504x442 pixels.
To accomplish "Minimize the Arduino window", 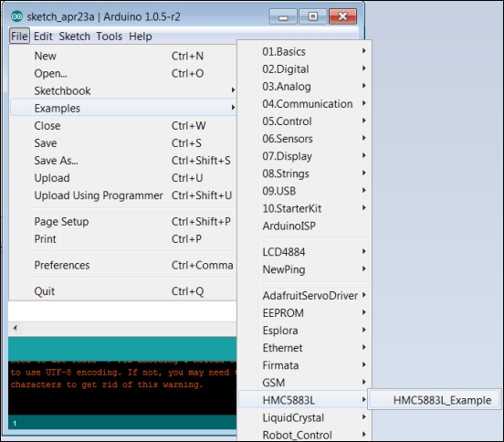I will pyautogui.click(x=283, y=16).
